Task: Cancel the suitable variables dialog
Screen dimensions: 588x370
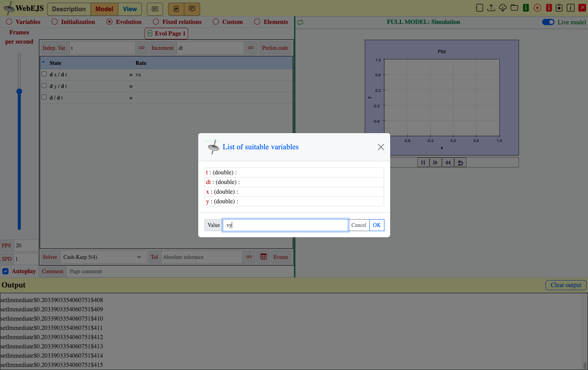Action: [359, 225]
